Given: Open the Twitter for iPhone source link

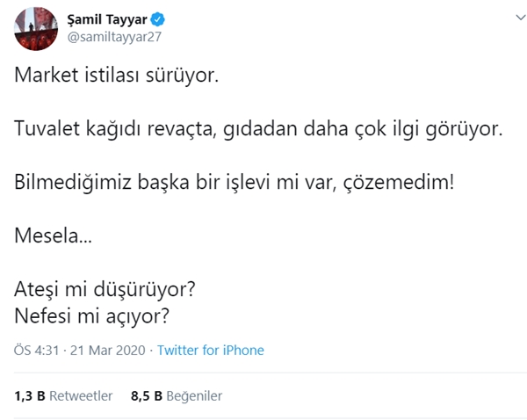Looking at the screenshot, I should click(210, 350).
